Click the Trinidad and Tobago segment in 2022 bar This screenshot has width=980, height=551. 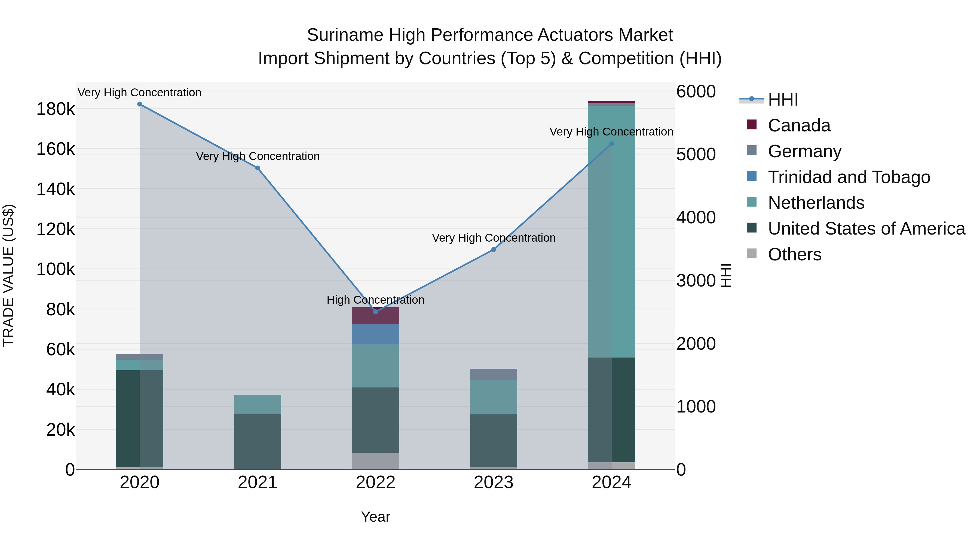[375, 334]
